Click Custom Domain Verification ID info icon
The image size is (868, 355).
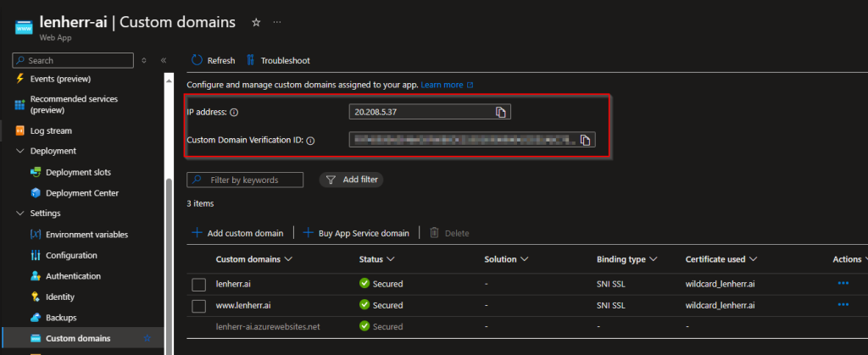[x=310, y=141]
